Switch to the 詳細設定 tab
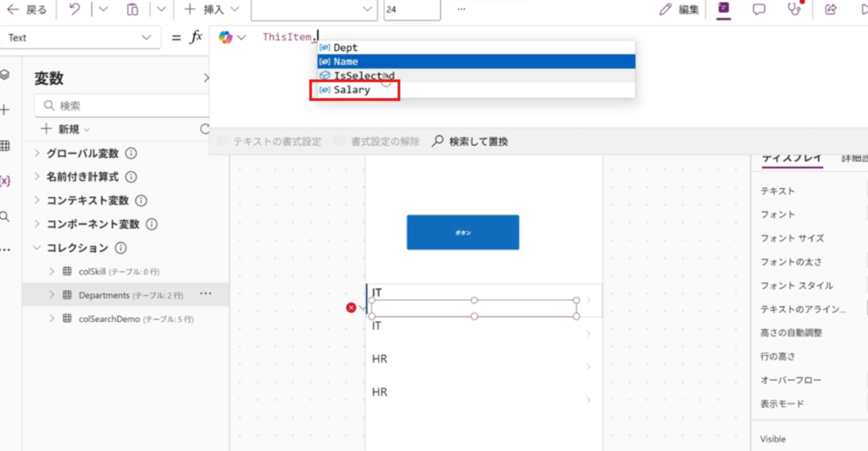This screenshot has height=451, width=868. 853,158
